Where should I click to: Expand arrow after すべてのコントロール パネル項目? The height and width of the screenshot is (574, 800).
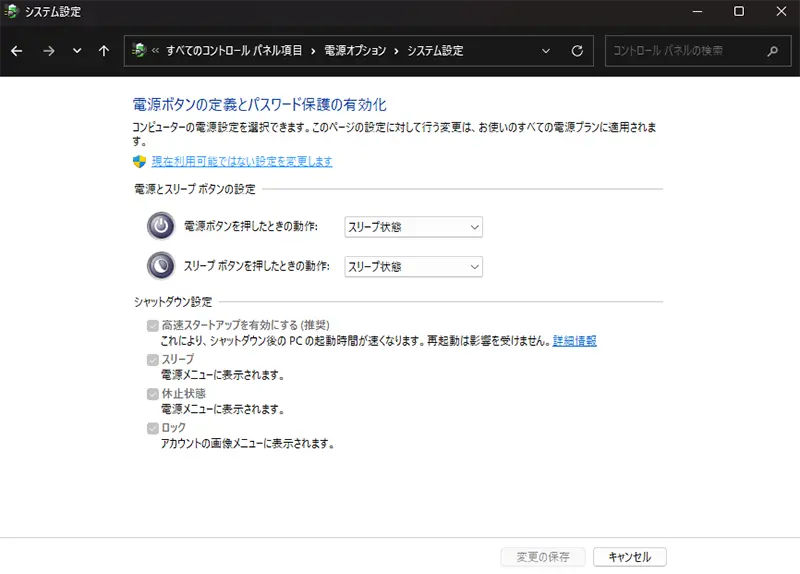pos(313,51)
